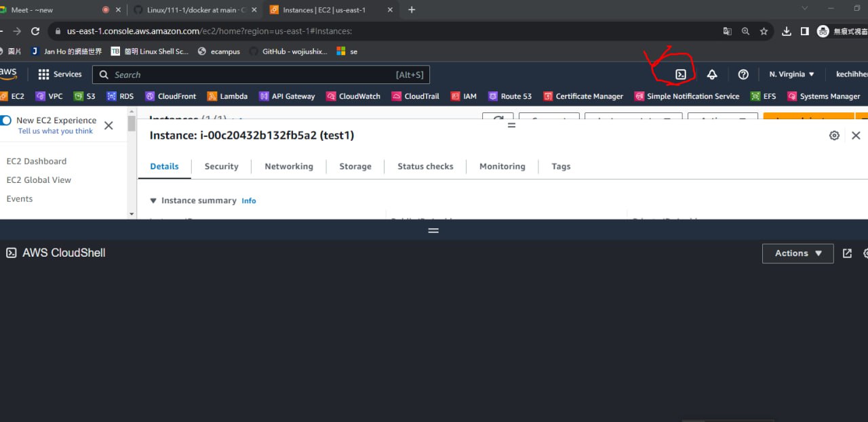Open the ecampus bookmark
This screenshot has width=868, height=422.
click(218, 51)
